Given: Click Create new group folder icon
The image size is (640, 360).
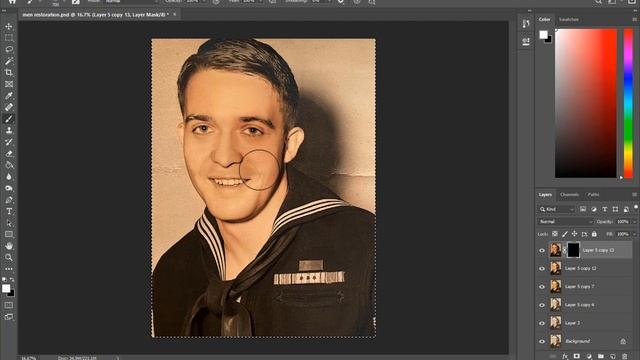Looking at the screenshot, I should click(601, 356).
